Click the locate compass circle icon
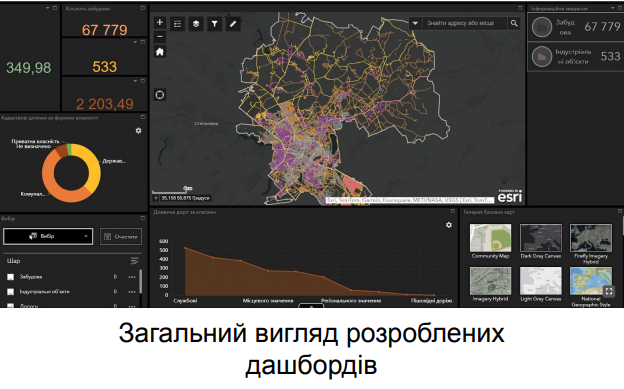Screen dimensions: 624x389 click(x=160, y=95)
